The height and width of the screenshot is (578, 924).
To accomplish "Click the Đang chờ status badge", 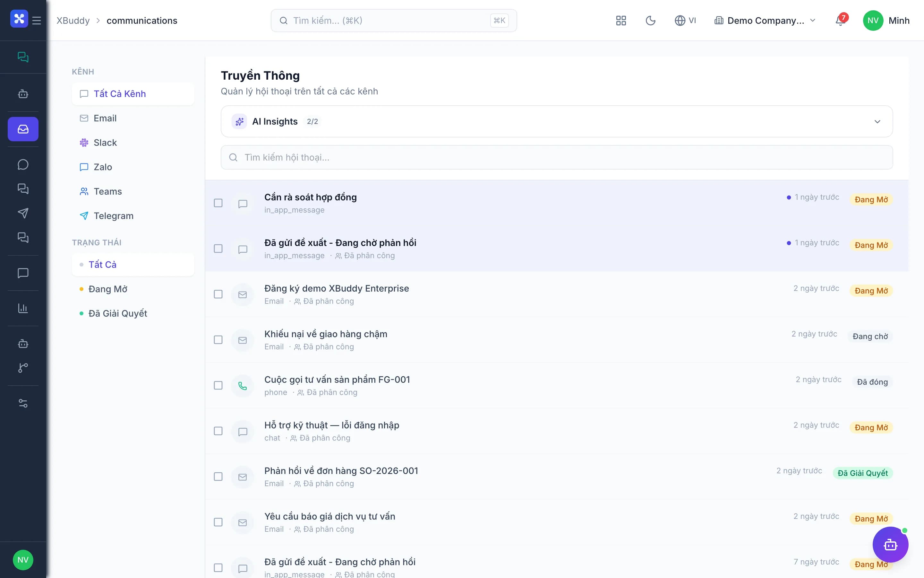I will click(x=870, y=337).
